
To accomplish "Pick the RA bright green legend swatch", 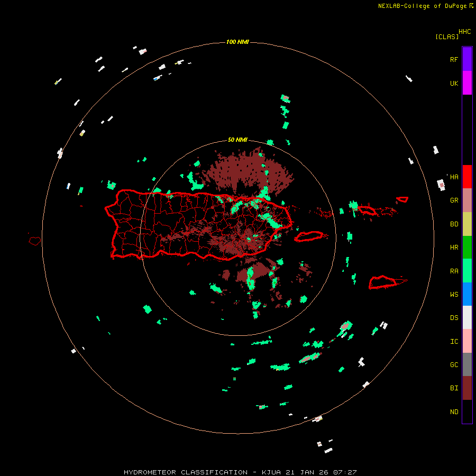I will (x=467, y=271).
